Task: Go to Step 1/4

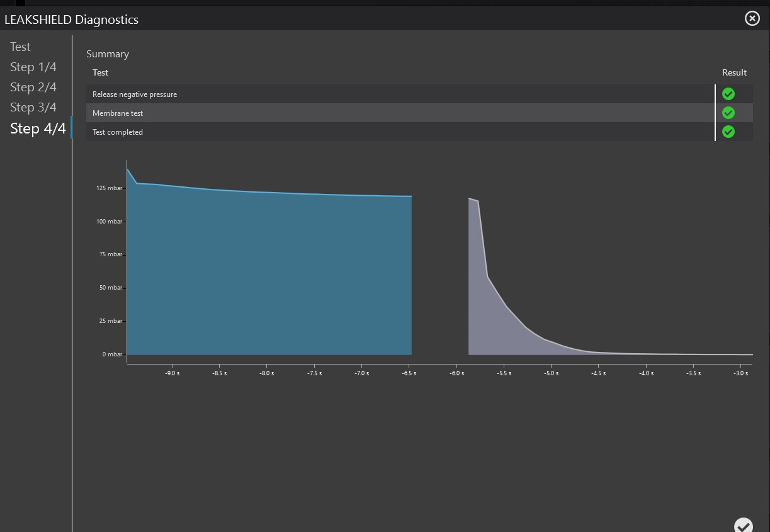Action: (x=33, y=67)
